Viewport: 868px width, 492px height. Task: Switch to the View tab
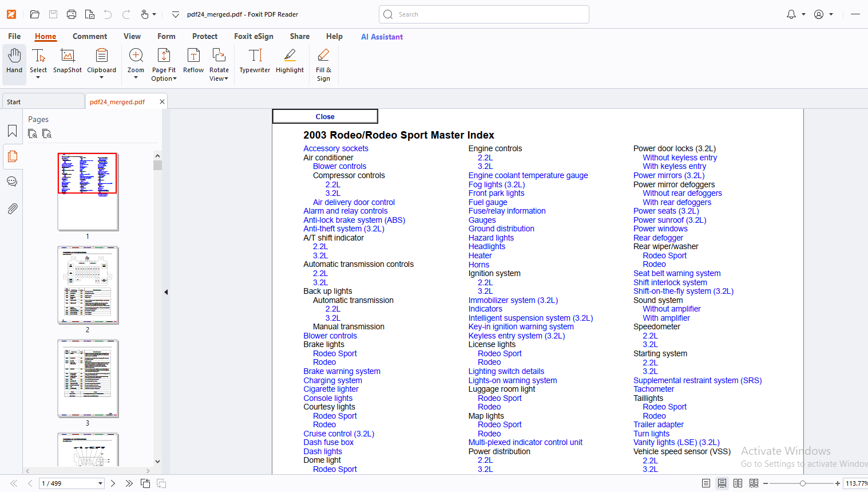click(x=132, y=36)
